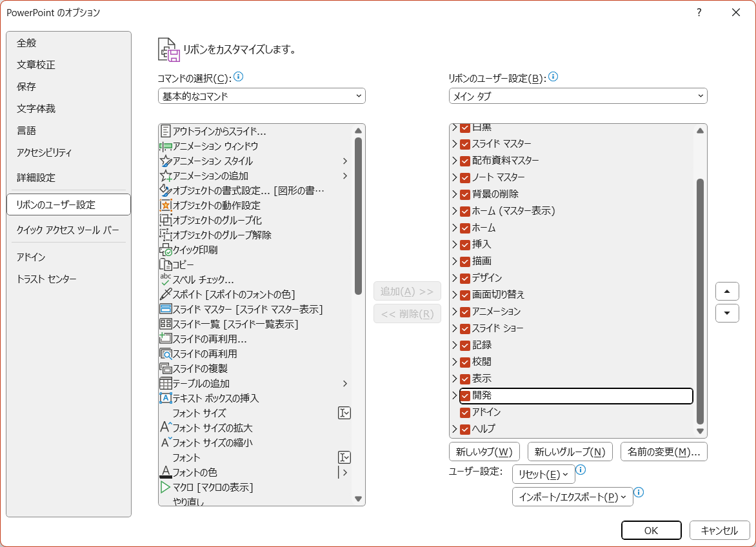
Task: Select the オブジェクトの動作設定 icon
Action: click(165, 205)
